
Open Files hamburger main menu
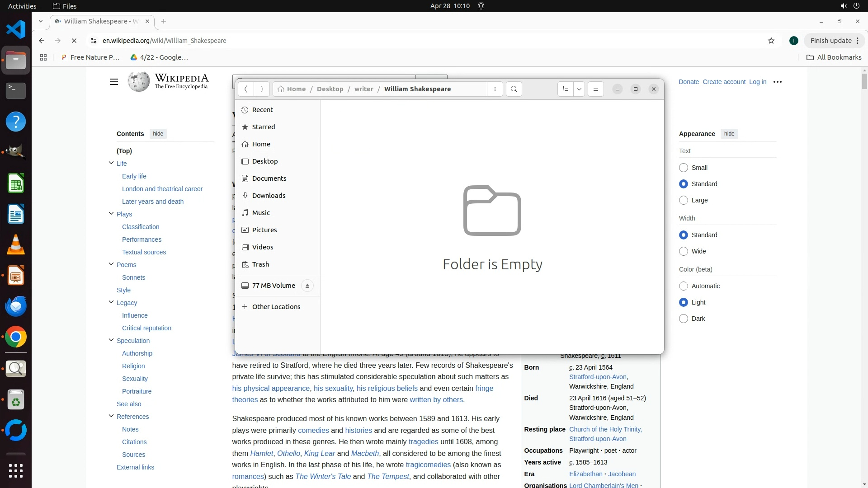(x=595, y=89)
